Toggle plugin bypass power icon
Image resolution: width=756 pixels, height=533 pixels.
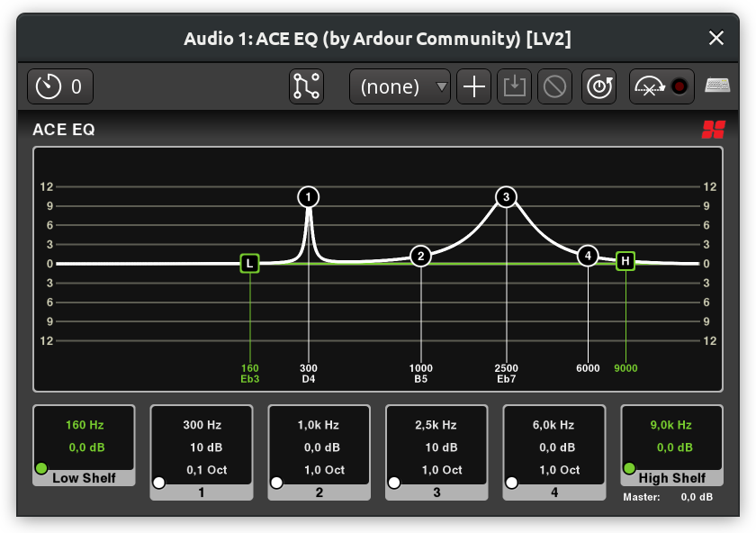598,86
